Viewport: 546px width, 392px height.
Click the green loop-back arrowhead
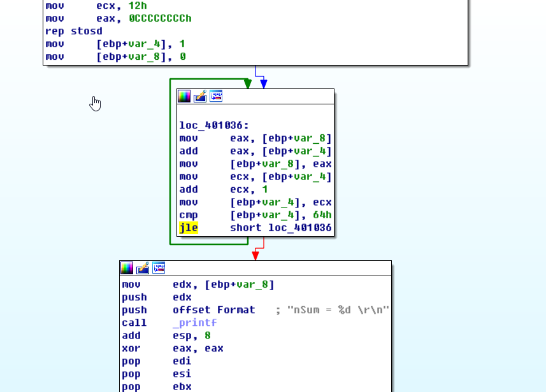[x=247, y=84]
